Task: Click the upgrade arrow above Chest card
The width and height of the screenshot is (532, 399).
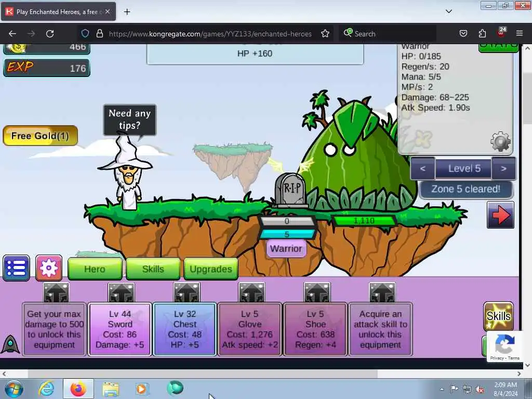Action: 187,292
